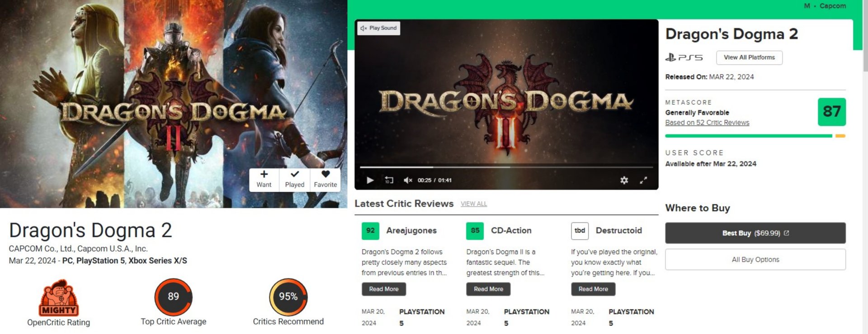Image resolution: width=868 pixels, height=334 pixels.
Task: Click the tbd score for Destructoid
Action: coord(580,231)
